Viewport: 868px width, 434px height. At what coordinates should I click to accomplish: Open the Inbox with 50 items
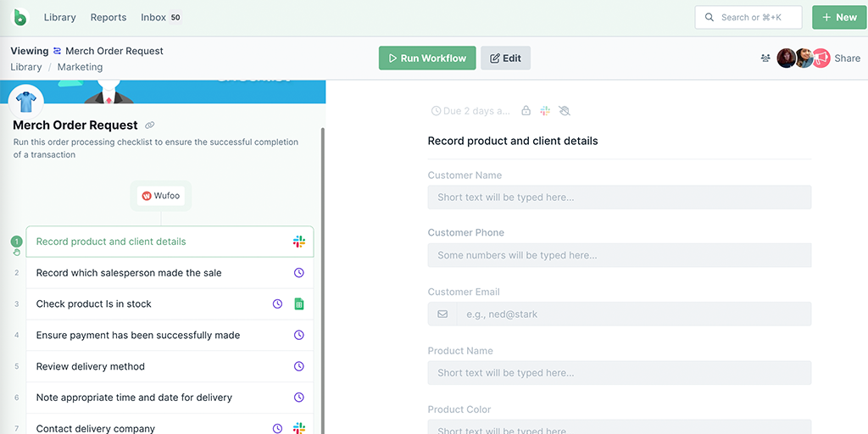(161, 17)
